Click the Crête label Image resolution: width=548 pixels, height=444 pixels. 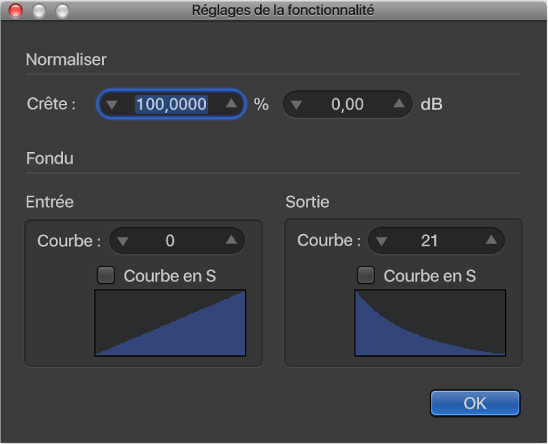[51, 104]
